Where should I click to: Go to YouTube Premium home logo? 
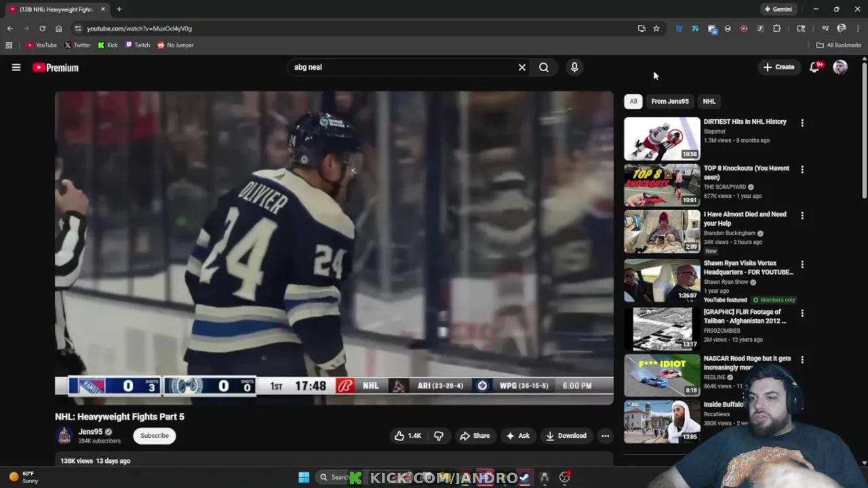(56, 68)
